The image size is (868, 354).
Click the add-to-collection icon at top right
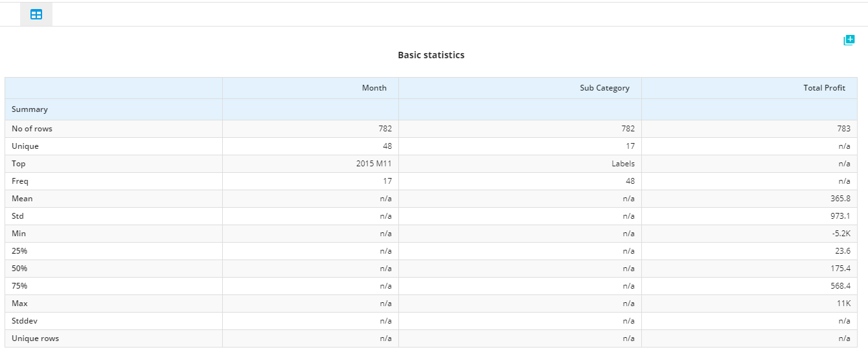coord(849,40)
